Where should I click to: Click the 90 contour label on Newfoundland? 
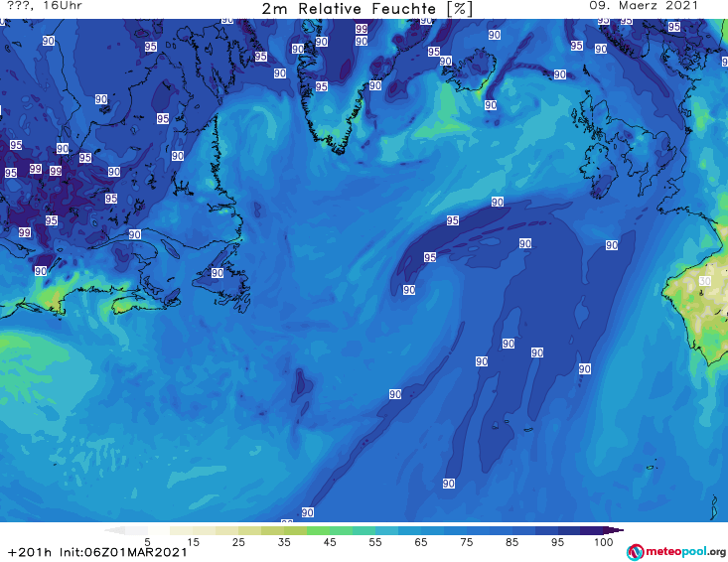coord(218,273)
